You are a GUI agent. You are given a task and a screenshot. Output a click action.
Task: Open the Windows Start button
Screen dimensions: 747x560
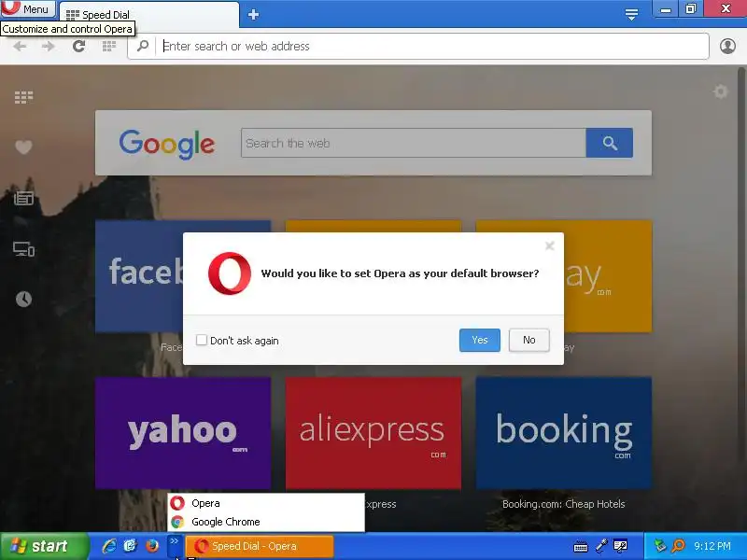coord(44,546)
